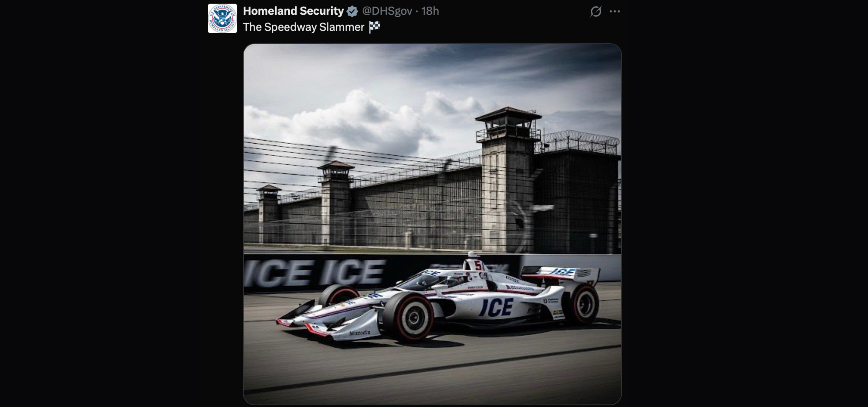Open the three-dot more options menu

615,11
